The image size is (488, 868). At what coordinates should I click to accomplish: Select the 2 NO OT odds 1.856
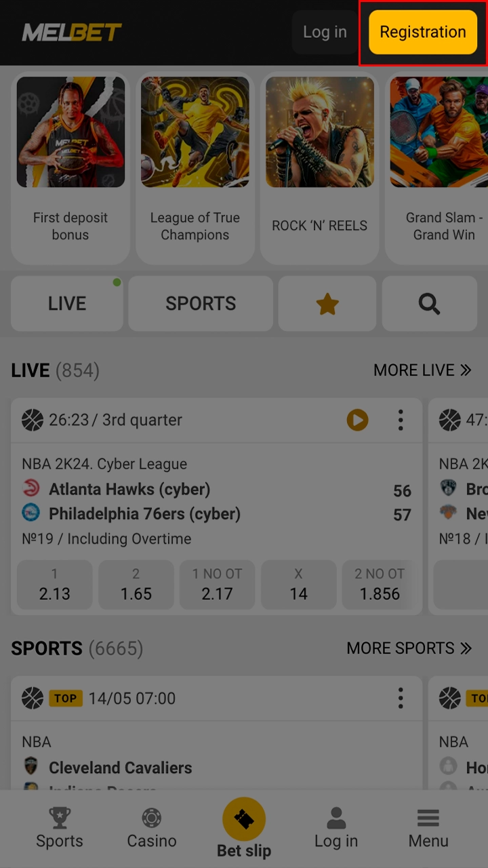(x=380, y=585)
